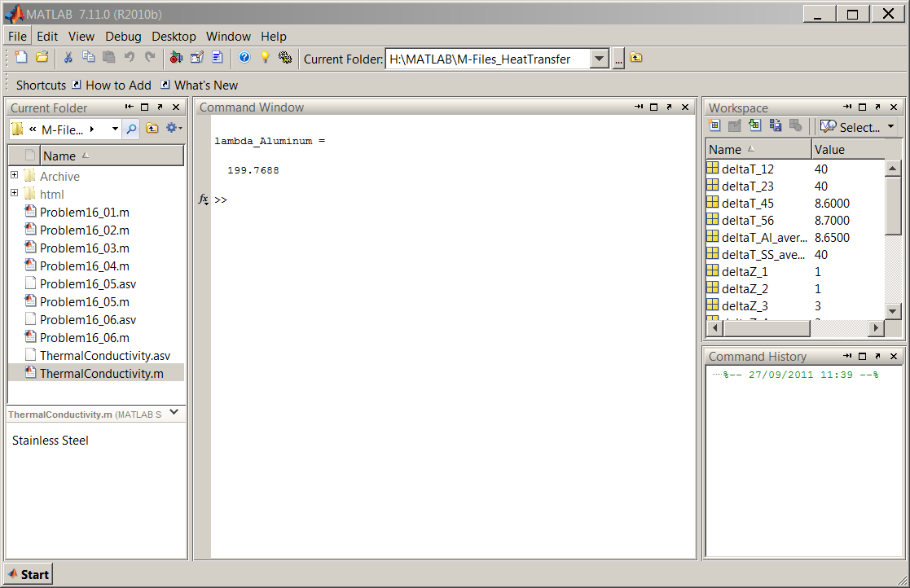910x588 pixels.
Task: Click the Open file toolbar icon
Action: click(x=42, y=57)
